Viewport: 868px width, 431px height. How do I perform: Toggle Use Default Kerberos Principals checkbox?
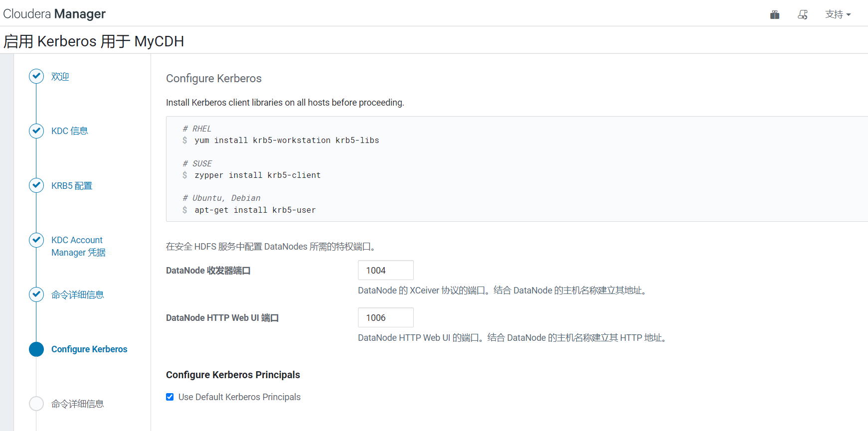(x=170, y=397)
